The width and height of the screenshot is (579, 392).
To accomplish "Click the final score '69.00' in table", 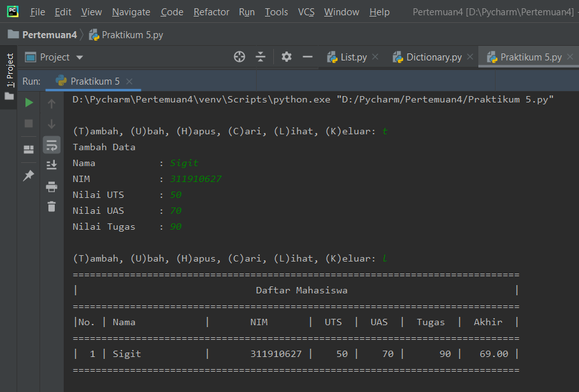I will click(494, 354).
